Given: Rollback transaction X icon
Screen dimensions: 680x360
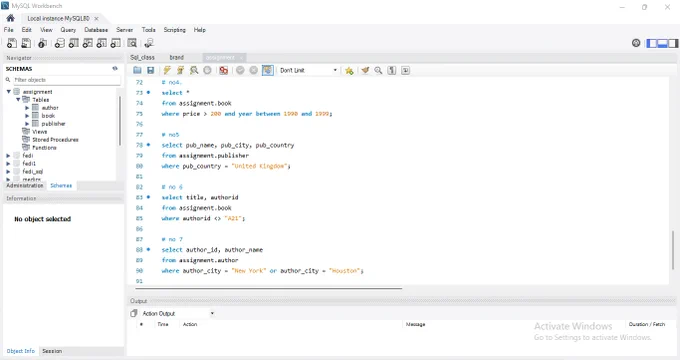Looking at the screenshot, I should tap(254, 70).
